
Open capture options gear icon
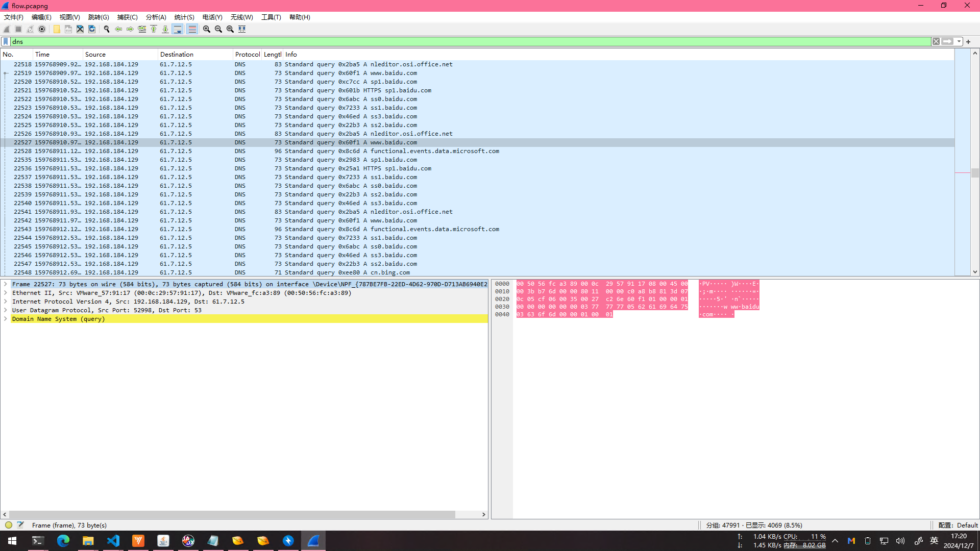(42, 29)
